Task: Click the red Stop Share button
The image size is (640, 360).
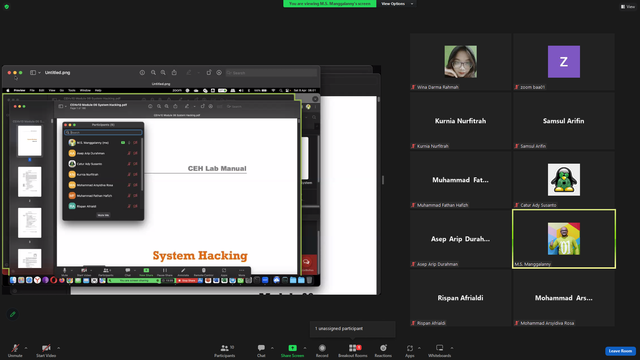Action: pyautogui.click(x=187, y=280)
